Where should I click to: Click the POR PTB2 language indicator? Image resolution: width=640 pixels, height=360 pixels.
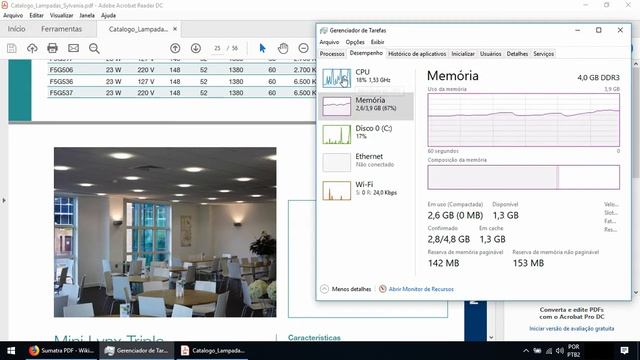click(573, 351)
